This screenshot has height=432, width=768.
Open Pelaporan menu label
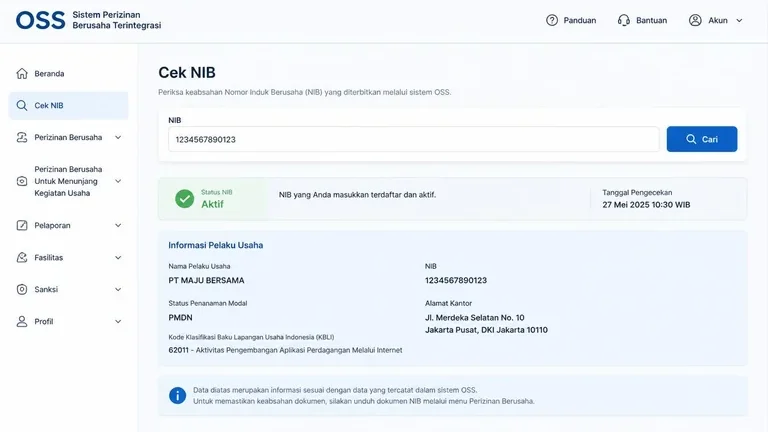click(52, 225)
